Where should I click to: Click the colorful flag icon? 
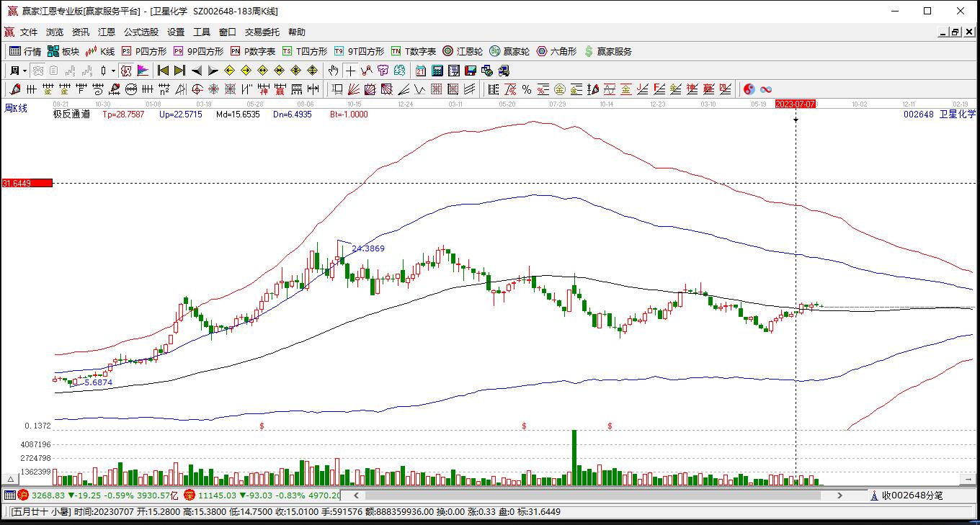pos(143,71)
